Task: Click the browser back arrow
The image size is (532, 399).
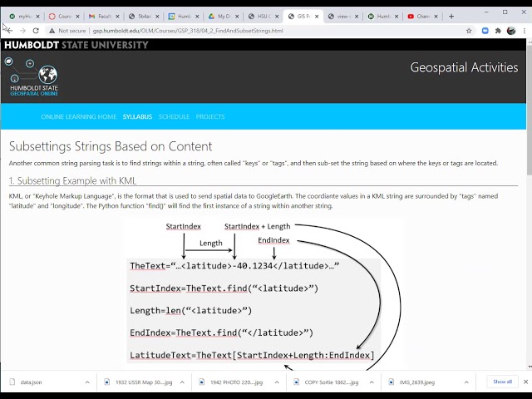Action: (x=9, y=31)
